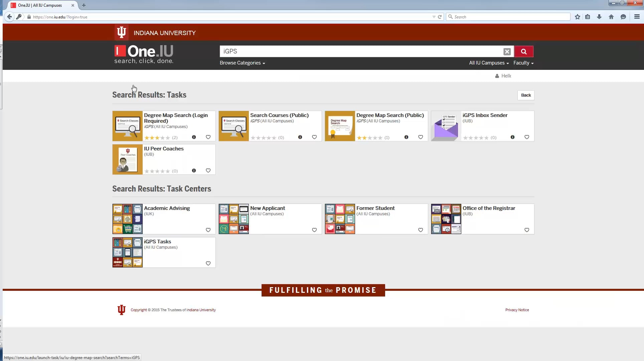Open the All IU Campuses dropdown
Viewport: 644px width, 361px height.
pos(489,63)
